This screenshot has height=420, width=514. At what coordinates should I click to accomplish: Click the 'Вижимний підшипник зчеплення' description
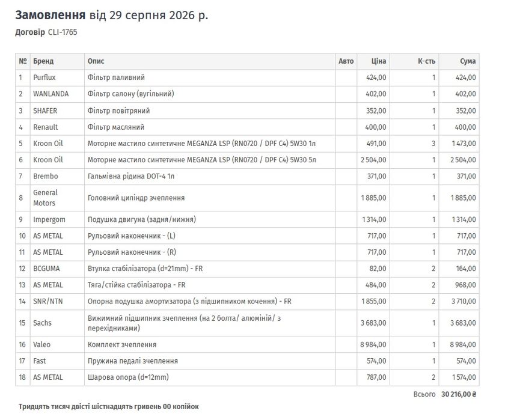click(184, 323)
